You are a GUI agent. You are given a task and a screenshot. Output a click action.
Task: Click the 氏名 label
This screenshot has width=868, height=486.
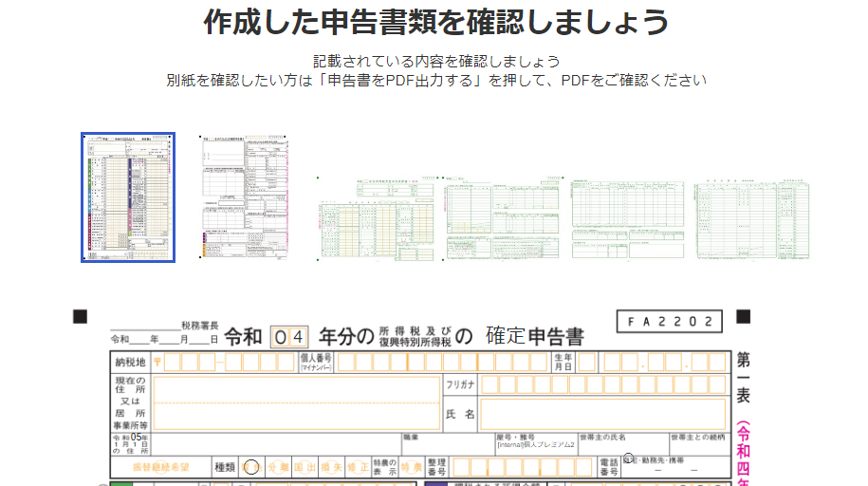tap(460, 414)
